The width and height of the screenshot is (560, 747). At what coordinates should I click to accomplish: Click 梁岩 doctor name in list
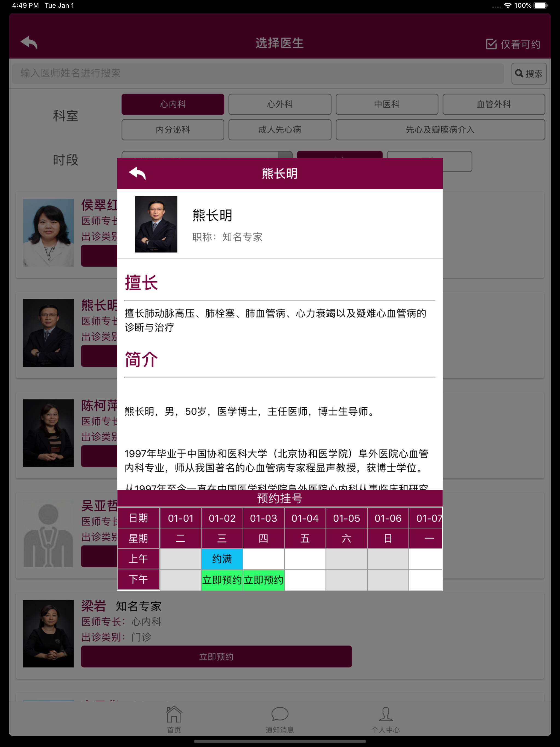coord(94,606)
